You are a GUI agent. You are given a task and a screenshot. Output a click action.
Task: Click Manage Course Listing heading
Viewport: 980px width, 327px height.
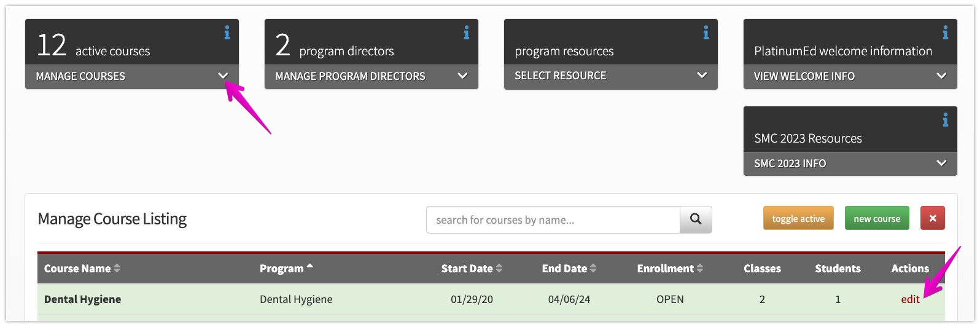(x=112, y=219)
